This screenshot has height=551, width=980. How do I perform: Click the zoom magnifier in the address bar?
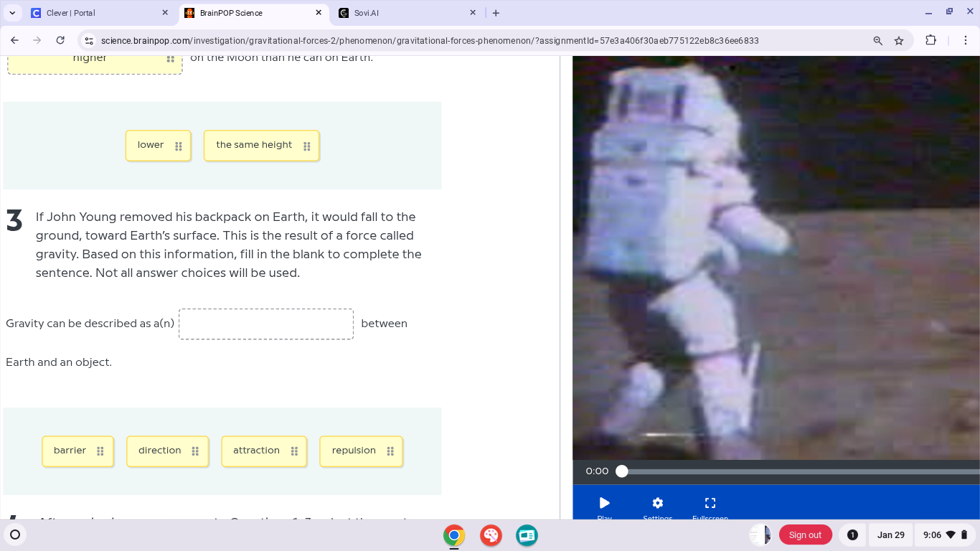[x=877, y=41]
